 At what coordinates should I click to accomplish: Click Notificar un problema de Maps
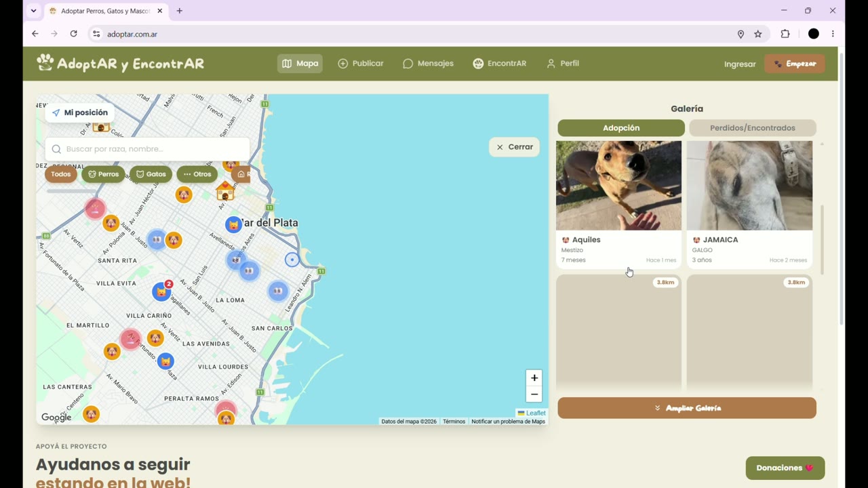pos(508,422)
